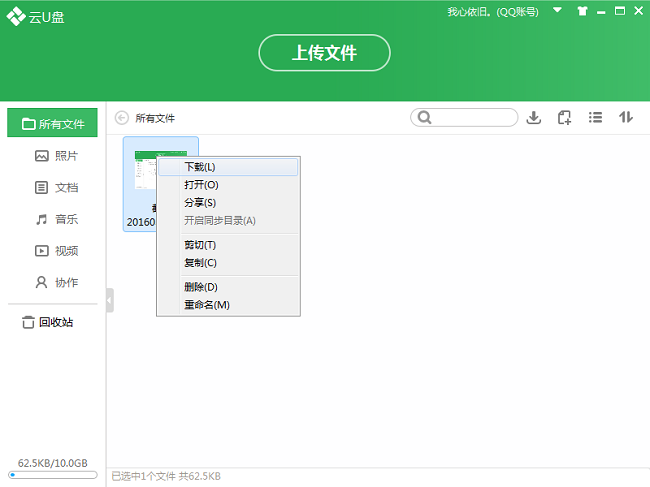Image resolution: width=650 pixels, height=487 pixels.
Task: Click the back arrow navigation icon
Action: pos(121,118)
